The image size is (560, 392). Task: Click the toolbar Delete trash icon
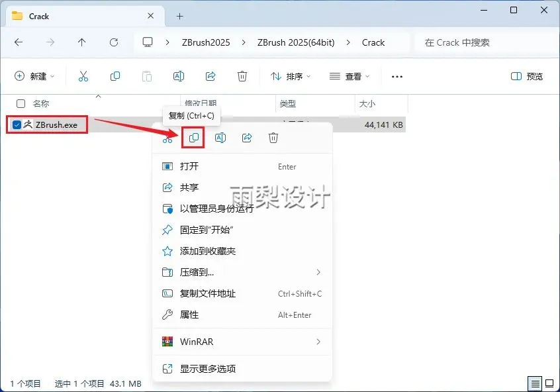[242, 76]
